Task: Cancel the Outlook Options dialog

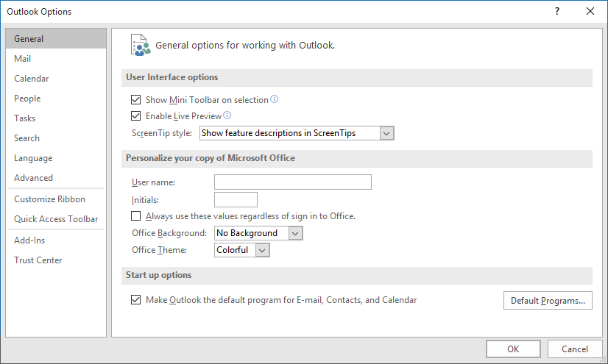Action: click(574, 349)
